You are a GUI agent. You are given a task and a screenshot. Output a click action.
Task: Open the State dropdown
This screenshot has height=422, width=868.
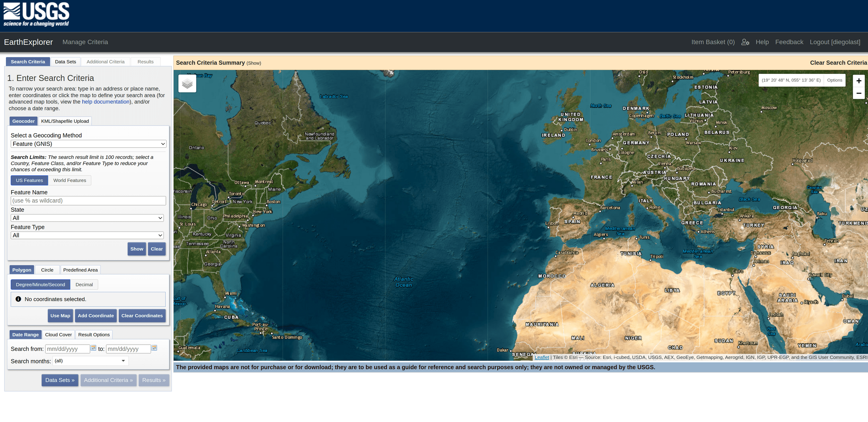coord(87,218)
